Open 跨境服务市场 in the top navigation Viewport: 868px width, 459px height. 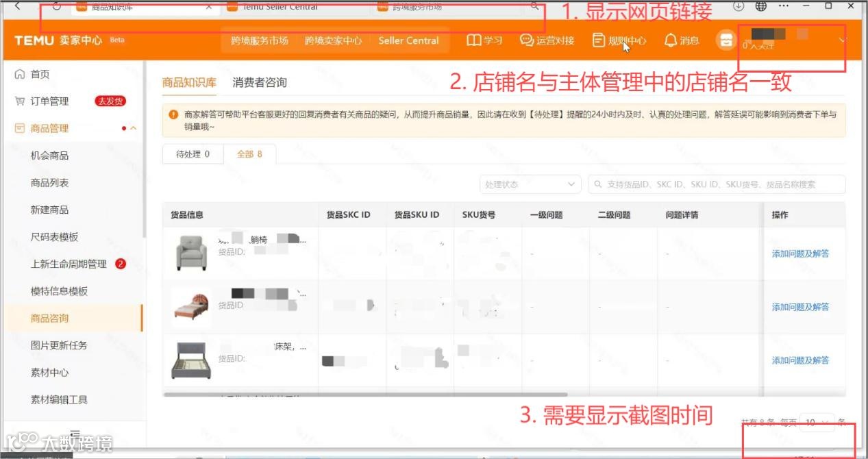pyautogui.click(x=260, y=40)
